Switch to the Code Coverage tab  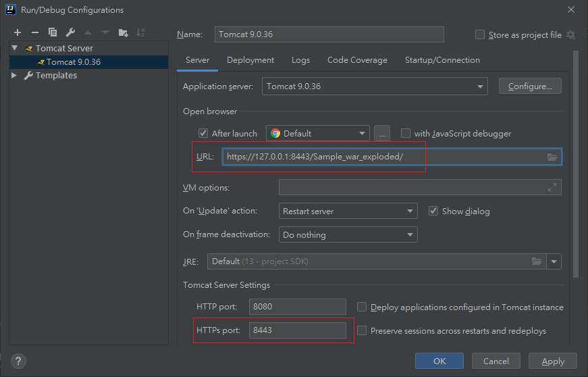pyautogui.click(x=357, y=60)
